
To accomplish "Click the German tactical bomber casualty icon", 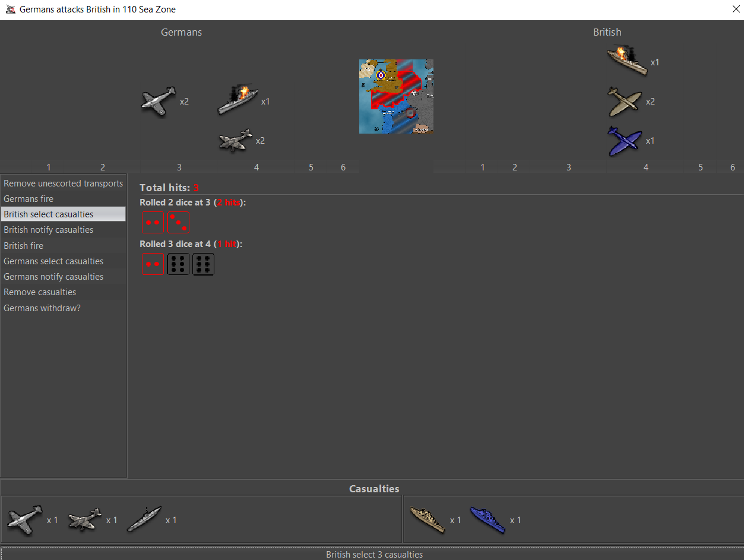I will (x=84, y=520).
